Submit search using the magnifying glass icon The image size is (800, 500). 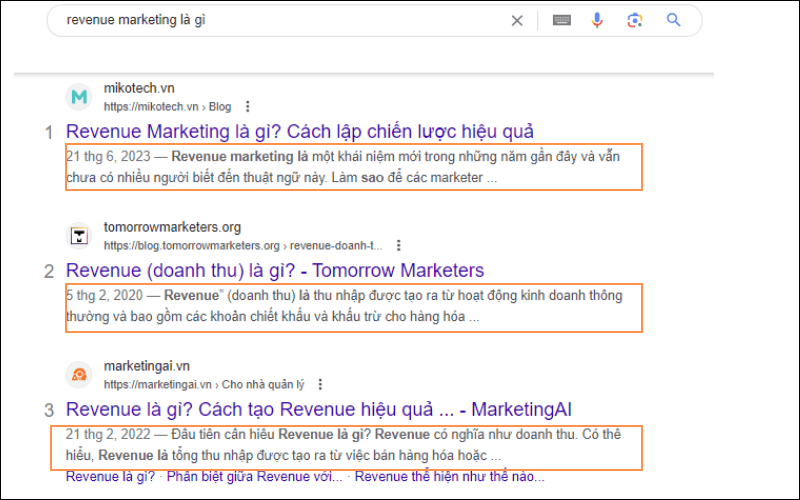click(x=673, y=20)
